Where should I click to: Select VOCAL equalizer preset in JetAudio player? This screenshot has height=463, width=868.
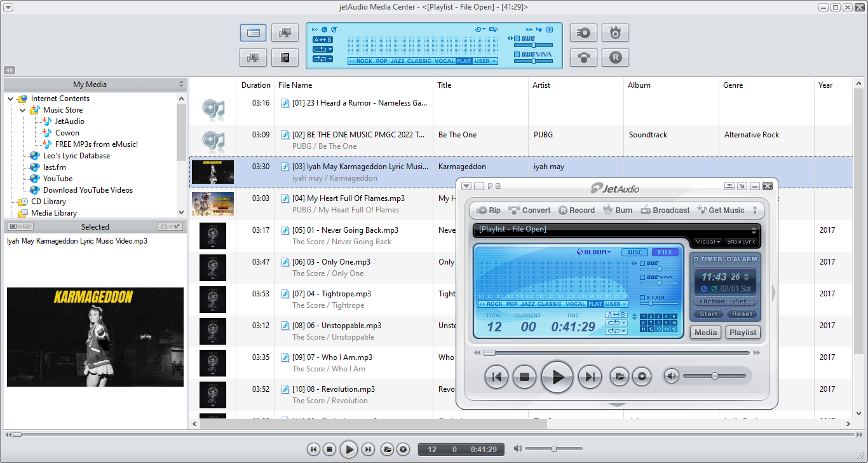point(576,304)
